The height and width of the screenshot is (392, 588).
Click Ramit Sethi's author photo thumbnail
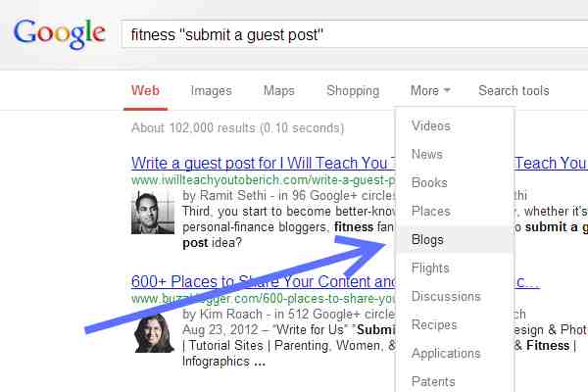[153, 213]
